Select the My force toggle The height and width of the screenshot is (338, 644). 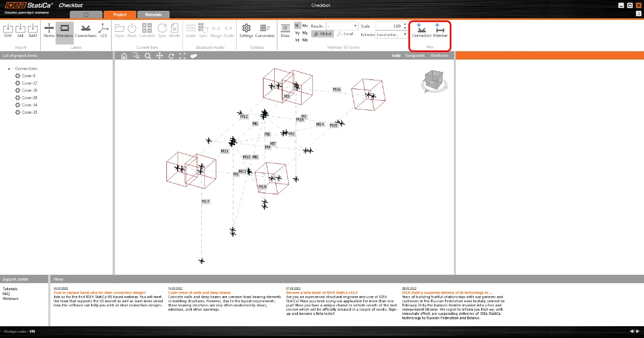tap(305, 33)
